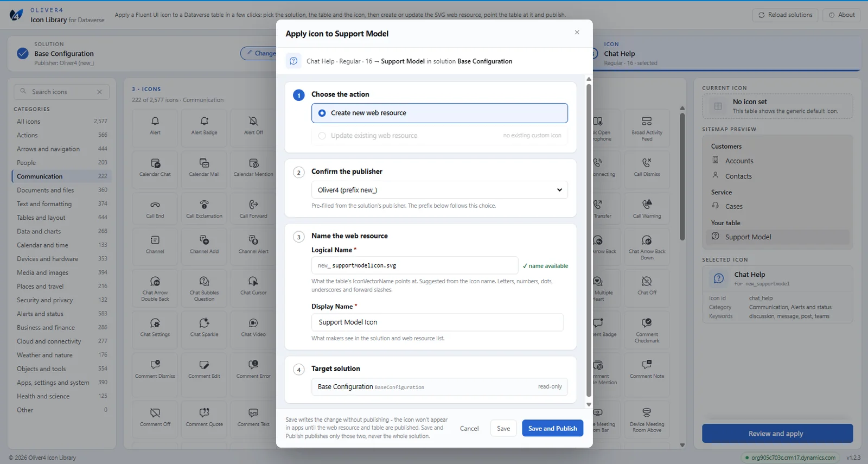
Task: Pick the Comment Edit icon
Action: point(204,374)
